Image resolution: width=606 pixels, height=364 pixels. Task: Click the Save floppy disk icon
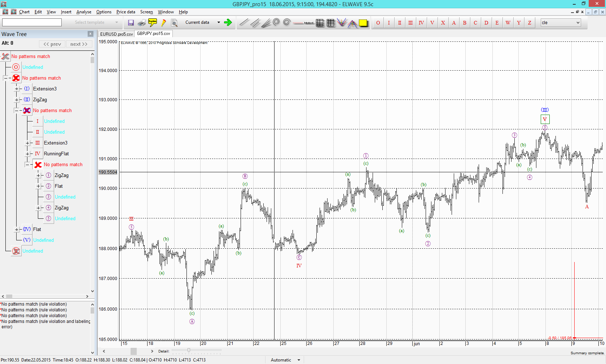131,23
